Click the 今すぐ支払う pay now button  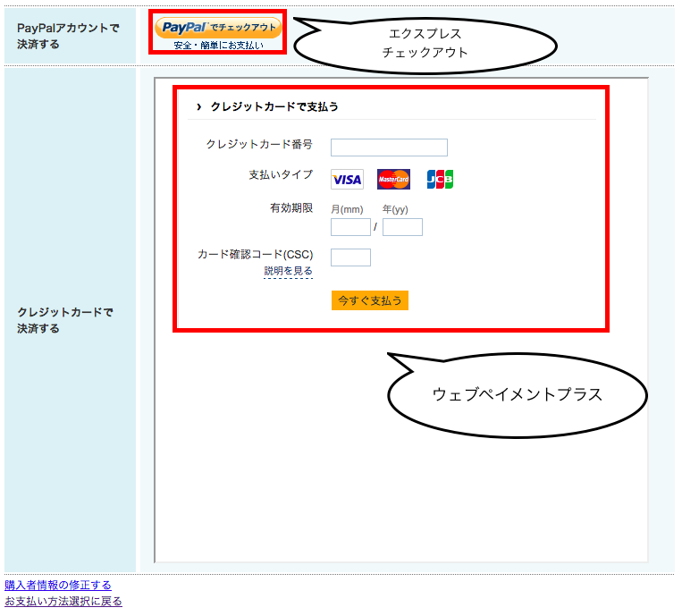click(x=370, y=300)
